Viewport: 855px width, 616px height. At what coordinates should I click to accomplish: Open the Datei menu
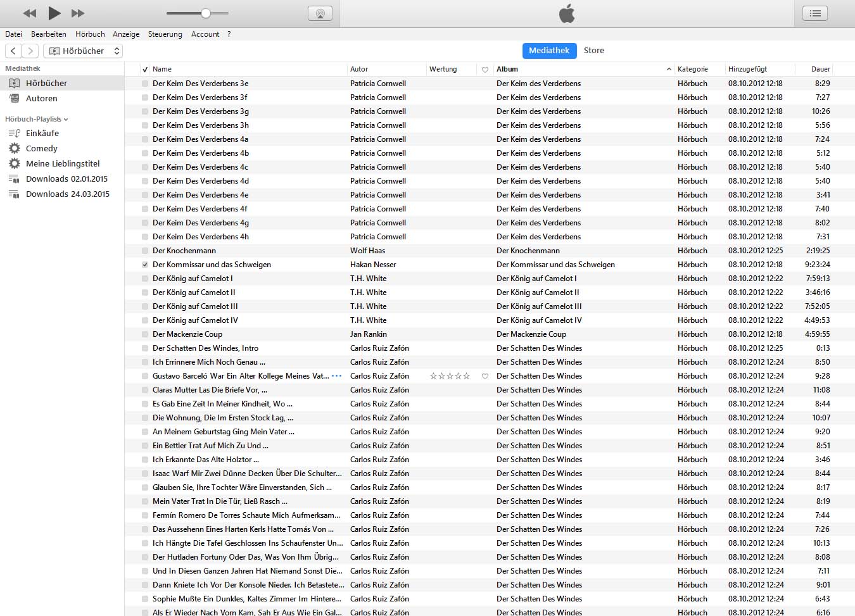(14, 34)
